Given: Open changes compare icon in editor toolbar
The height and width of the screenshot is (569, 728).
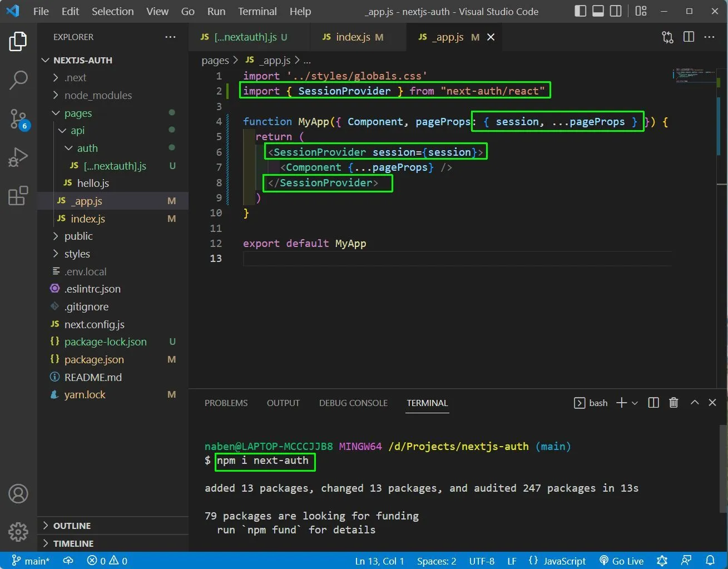Looking at the screenshot, I should (x=667, y=37).
